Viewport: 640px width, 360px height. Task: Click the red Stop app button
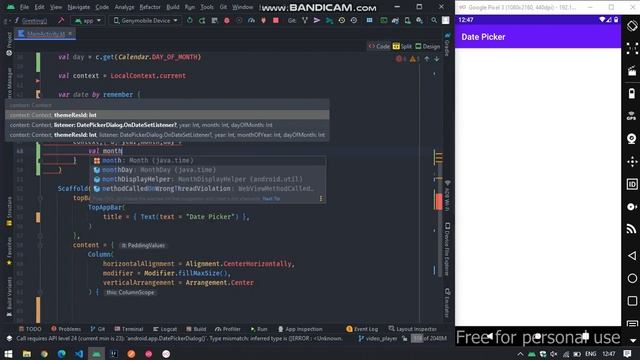tap(276, 20)
